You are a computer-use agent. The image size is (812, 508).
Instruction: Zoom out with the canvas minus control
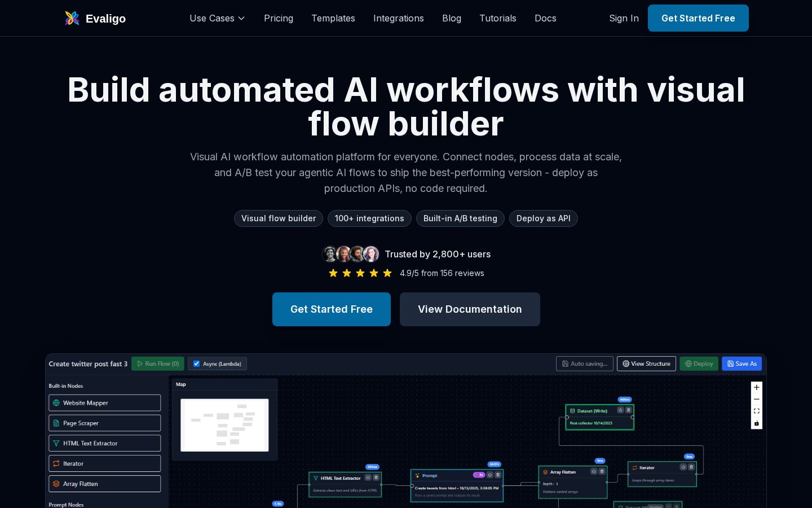click(757, 399)
